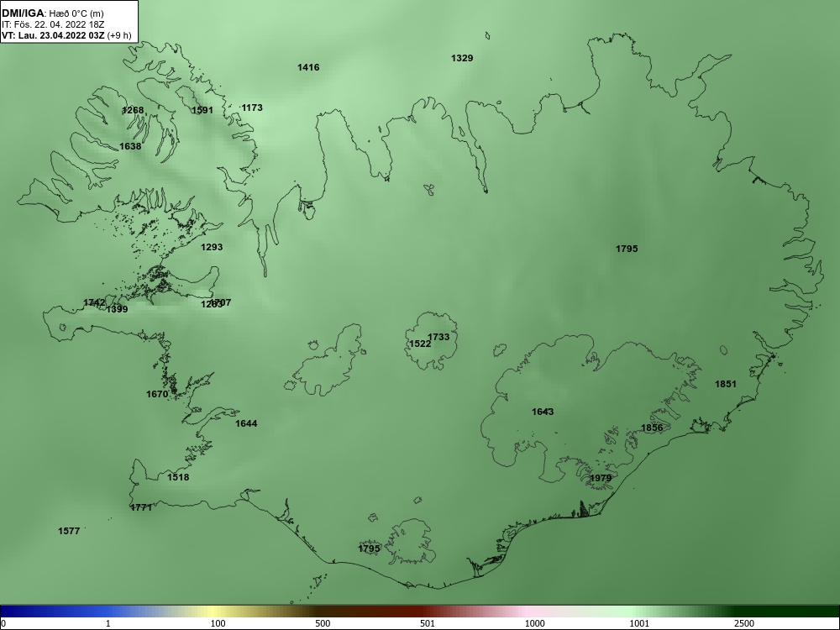Viewport: 840px width, 630px height.
Task: Click the legend label 1001
Action: tap(639, 623)
